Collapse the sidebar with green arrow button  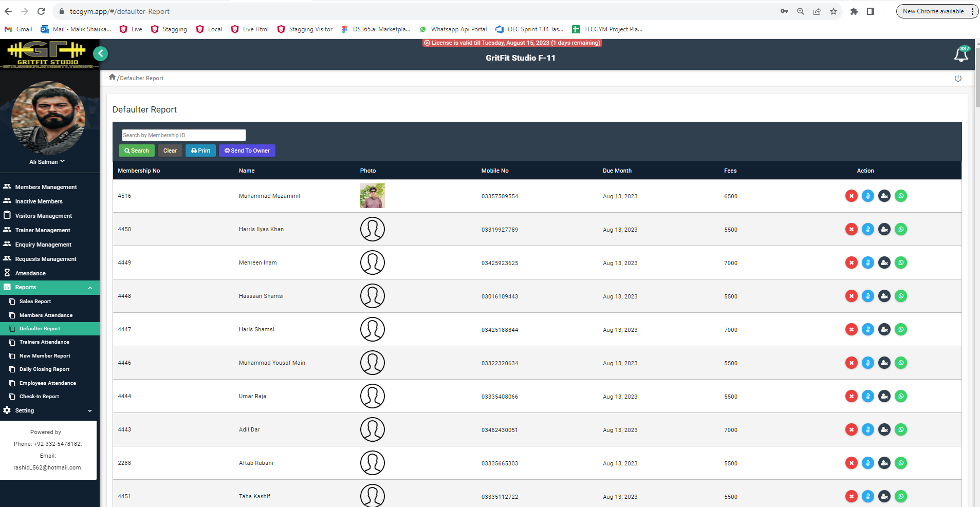point(101,53)
